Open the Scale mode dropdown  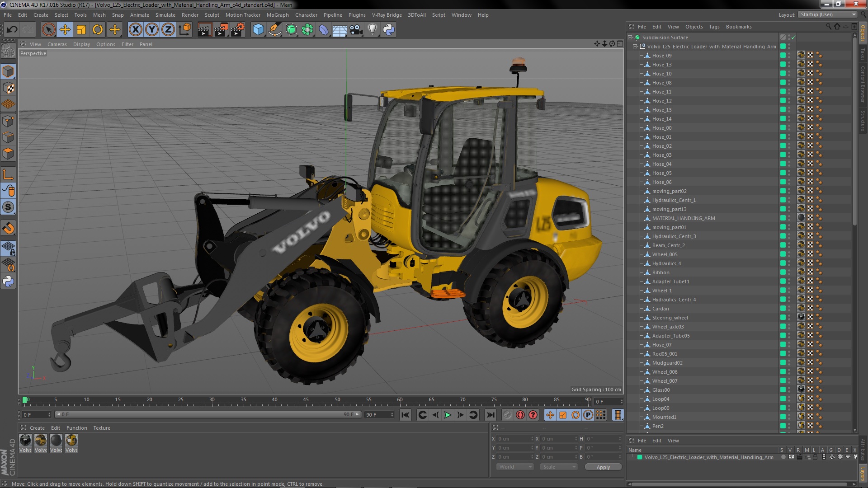[559, 467]
